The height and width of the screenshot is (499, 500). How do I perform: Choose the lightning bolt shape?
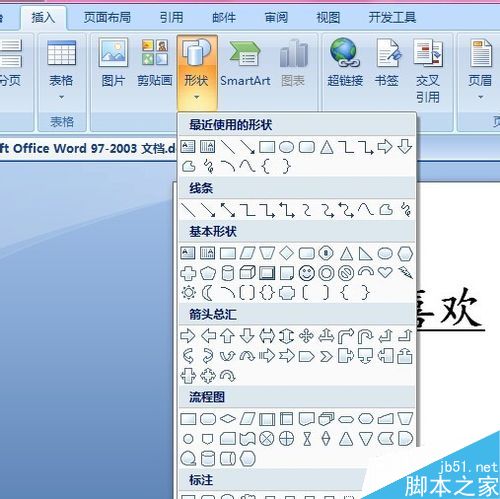coord(405,273)
